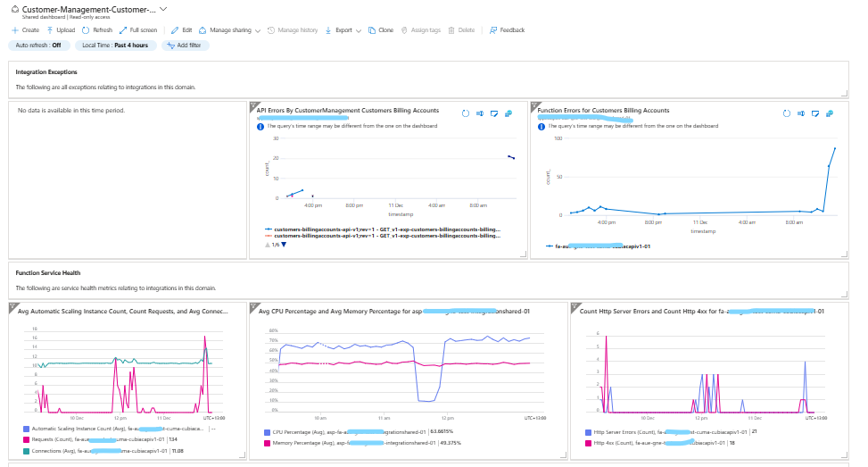The width and height of the screenshot is (868, 467).
Task: Click the Edit pencil button
Action: click(x=181, y=30)
